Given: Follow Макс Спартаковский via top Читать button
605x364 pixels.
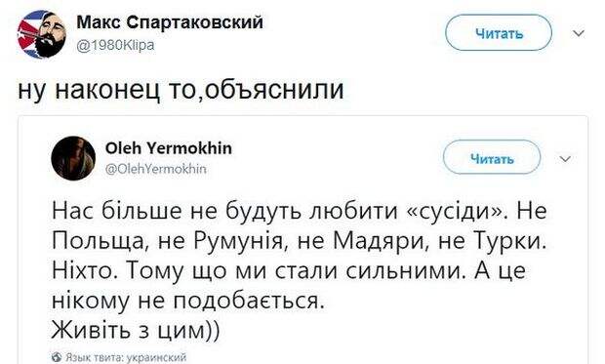Looking at the screenshot, I should tap(499, 33).
